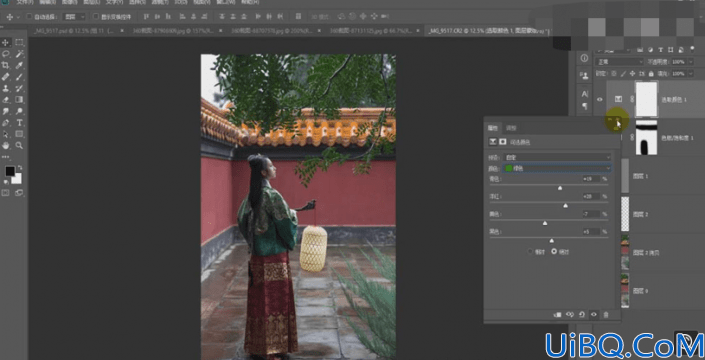The height and width of the screenshot is (360, 705).
Task: Open the Edit Toolbar three-dots button
Action: pyautogui.click(x=6, y=157)
